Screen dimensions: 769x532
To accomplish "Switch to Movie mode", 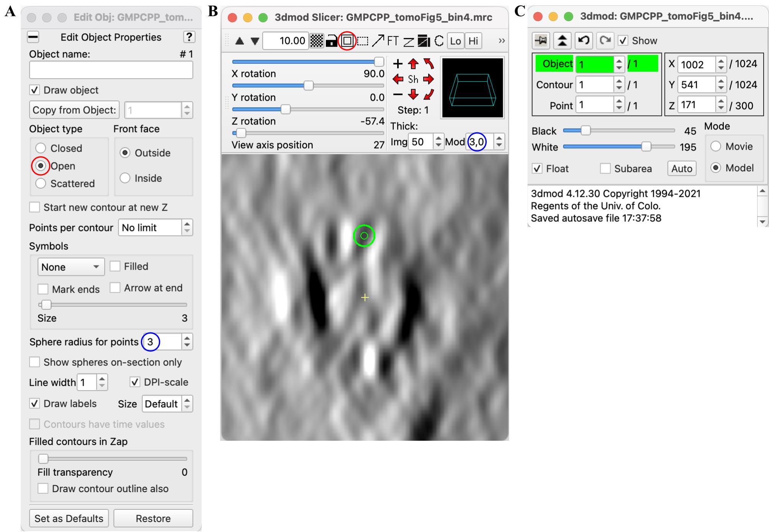I will (715, 146).
